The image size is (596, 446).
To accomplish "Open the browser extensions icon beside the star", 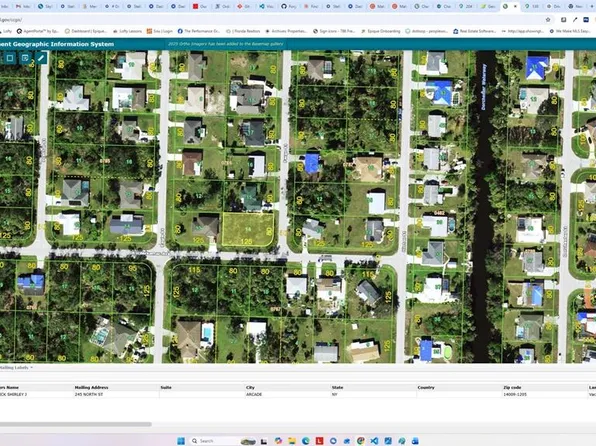I will coord(563,20).
